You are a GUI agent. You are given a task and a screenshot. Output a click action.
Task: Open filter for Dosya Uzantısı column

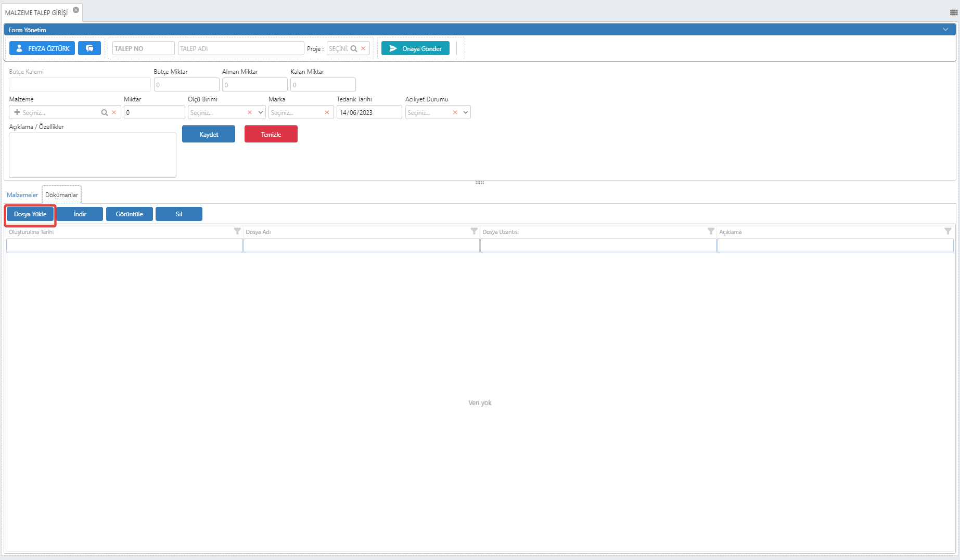711,231
